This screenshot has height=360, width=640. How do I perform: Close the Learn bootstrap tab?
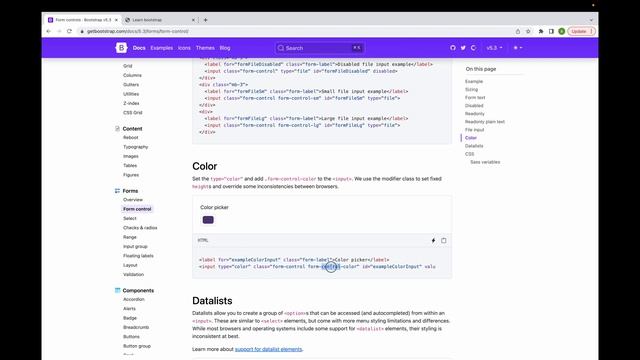(x=193, y=20)
